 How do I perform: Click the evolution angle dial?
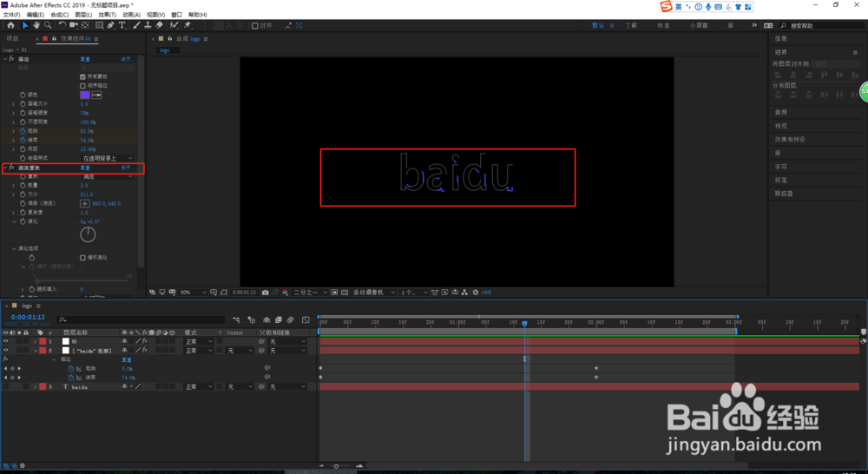click(x=88, y=234)
